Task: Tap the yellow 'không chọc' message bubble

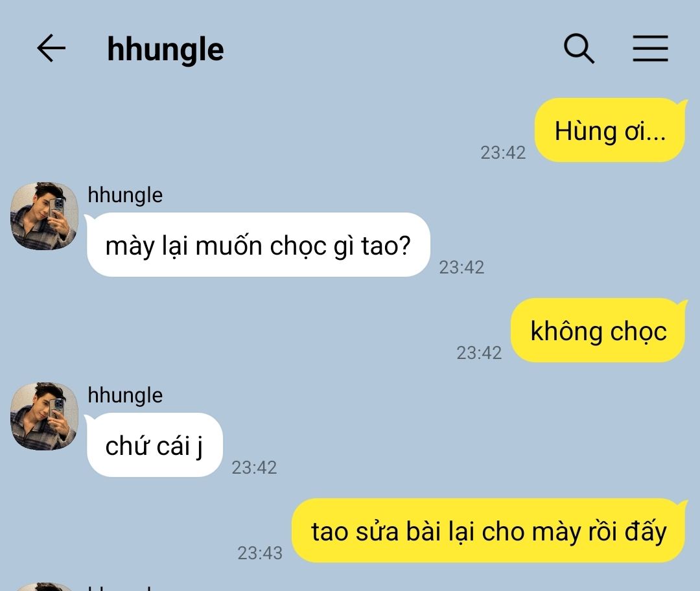Action: pos(598,330)
